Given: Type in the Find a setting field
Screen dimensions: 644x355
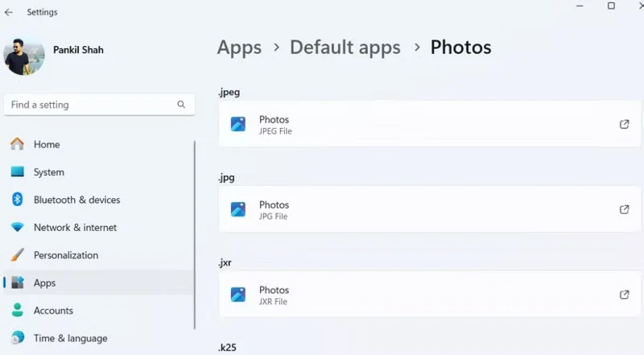Looking at the screenshot, I should pos(89,105).
